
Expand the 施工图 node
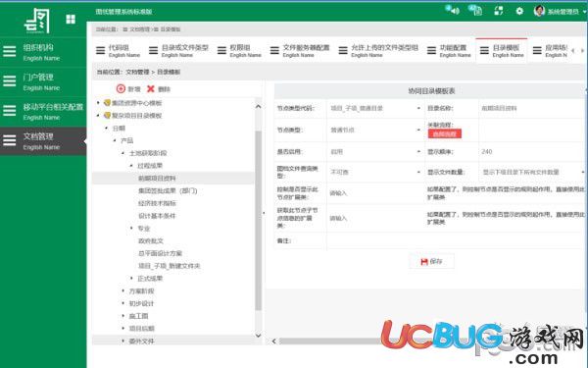[123, 316]
